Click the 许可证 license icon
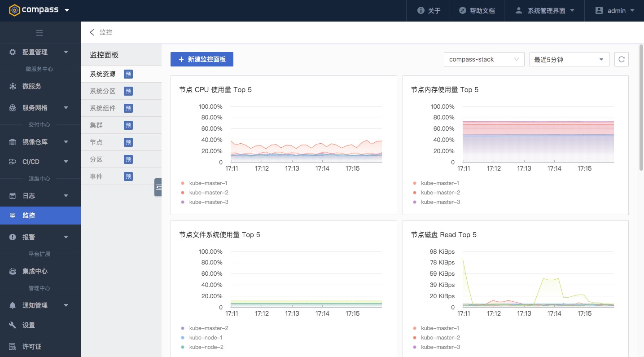Screen dimensions: 644x357 tap(13, 347)
